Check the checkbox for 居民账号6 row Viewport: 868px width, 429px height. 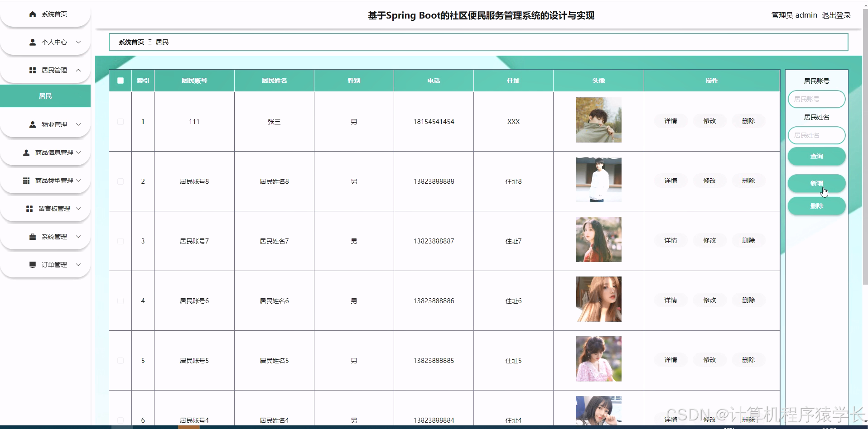121,301
